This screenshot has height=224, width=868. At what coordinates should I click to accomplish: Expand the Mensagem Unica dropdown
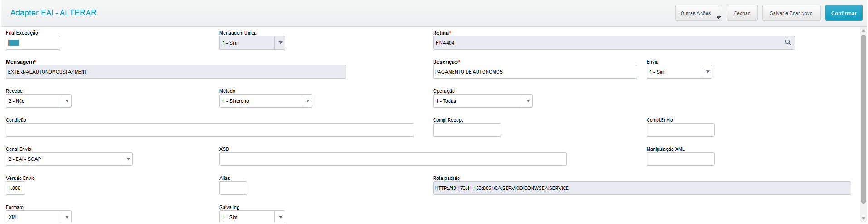(280, 43)
